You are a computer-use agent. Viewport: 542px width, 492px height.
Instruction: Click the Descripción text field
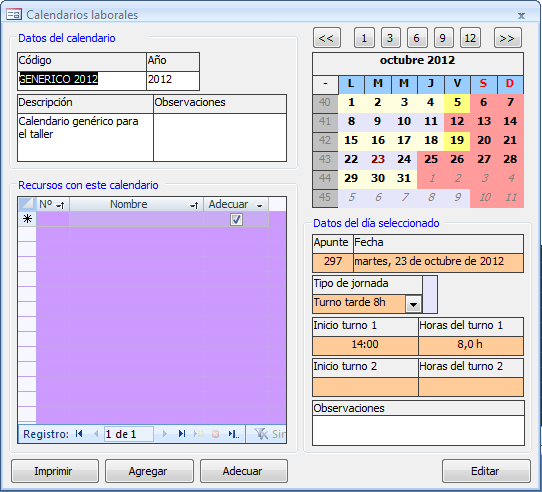point(85,137)
